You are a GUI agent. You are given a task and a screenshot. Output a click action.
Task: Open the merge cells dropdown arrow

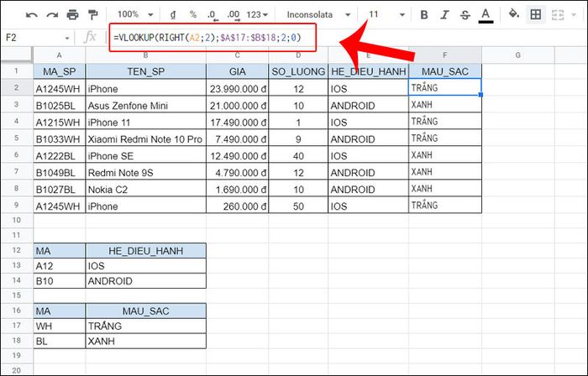(x=574, y=15)
